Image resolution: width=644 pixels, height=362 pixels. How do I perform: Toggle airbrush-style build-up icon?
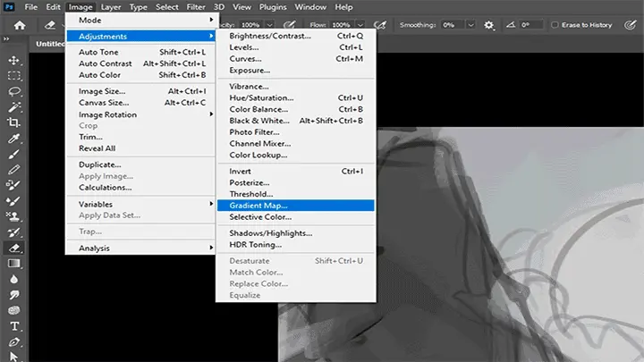(380, 25)
